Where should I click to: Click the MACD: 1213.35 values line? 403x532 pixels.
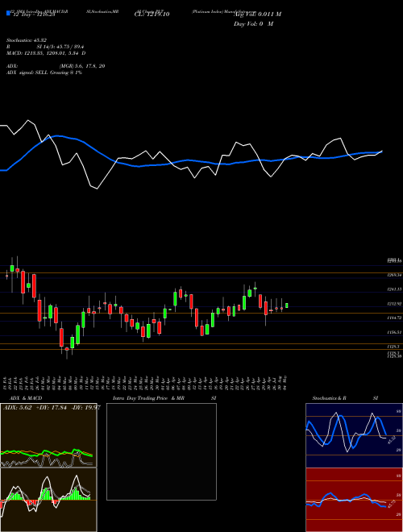coord(46,53)
